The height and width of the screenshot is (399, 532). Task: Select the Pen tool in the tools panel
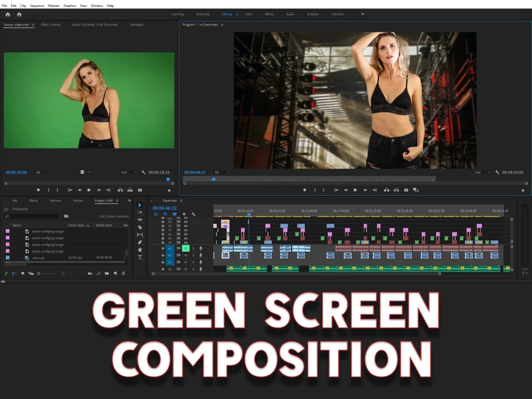coord(140,242)
